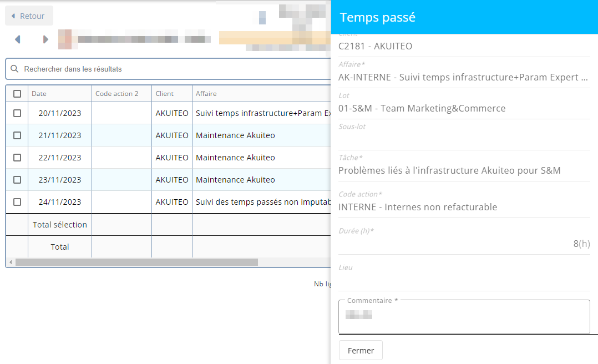Click the horizontal scrollbar left arrow
Screen dimensions: 598x364
coord(11,262)
